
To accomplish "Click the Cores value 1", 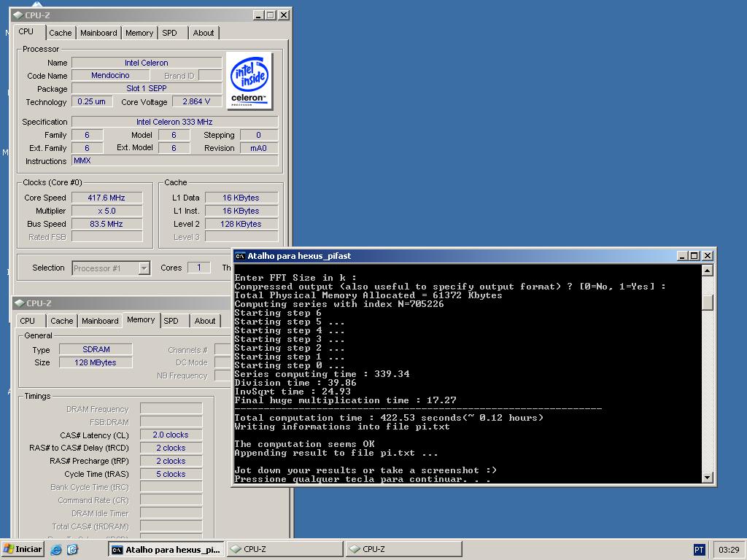I will click(x=198, y=268).
